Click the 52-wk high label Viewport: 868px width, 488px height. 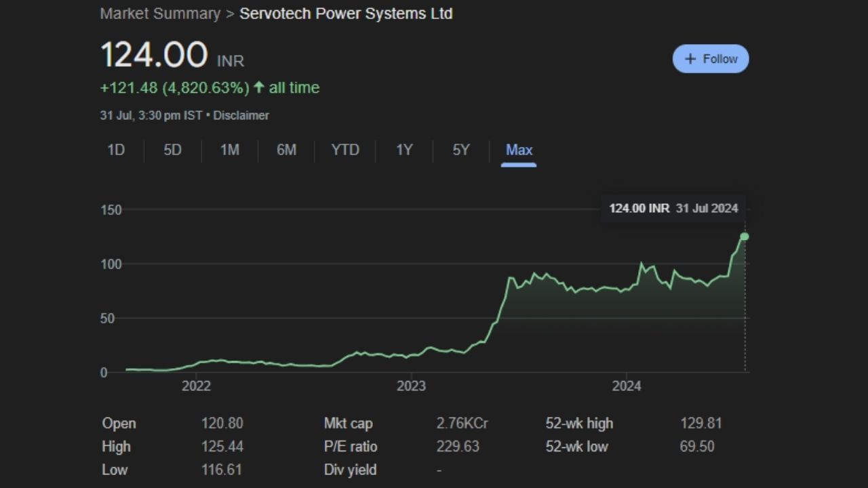point(579,424)
